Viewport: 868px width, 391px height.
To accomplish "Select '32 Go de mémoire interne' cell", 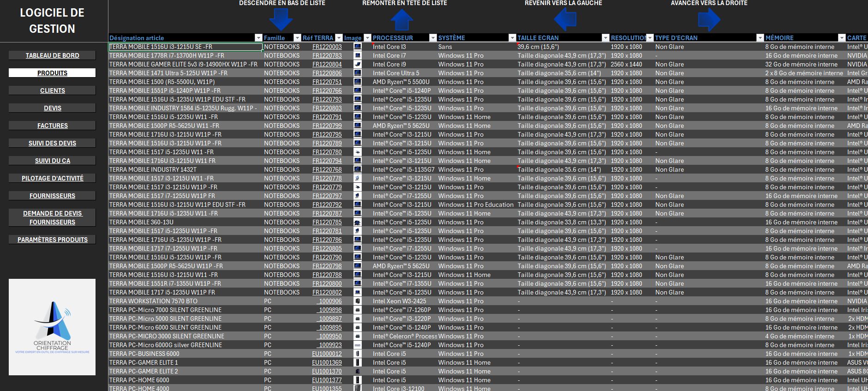I will (x=805, y=64).
